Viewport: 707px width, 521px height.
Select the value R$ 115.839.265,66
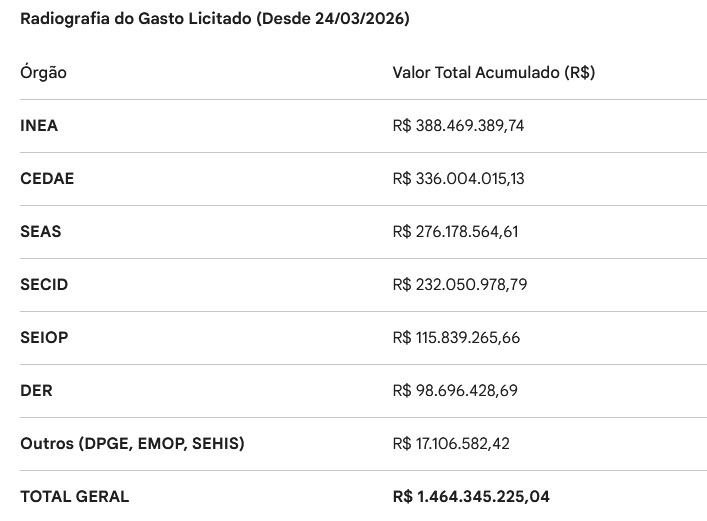456,338
